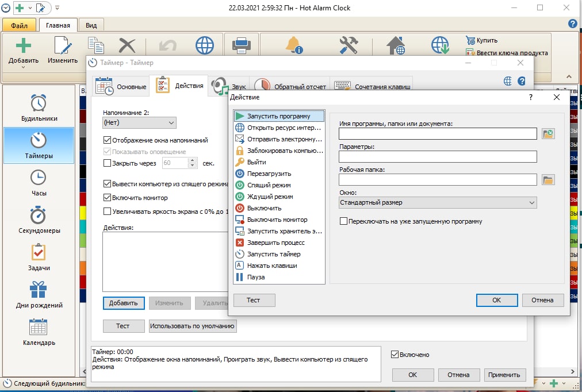Switch to Основные tab
This screenshot has height=392, width=582.
coord(121,86)
